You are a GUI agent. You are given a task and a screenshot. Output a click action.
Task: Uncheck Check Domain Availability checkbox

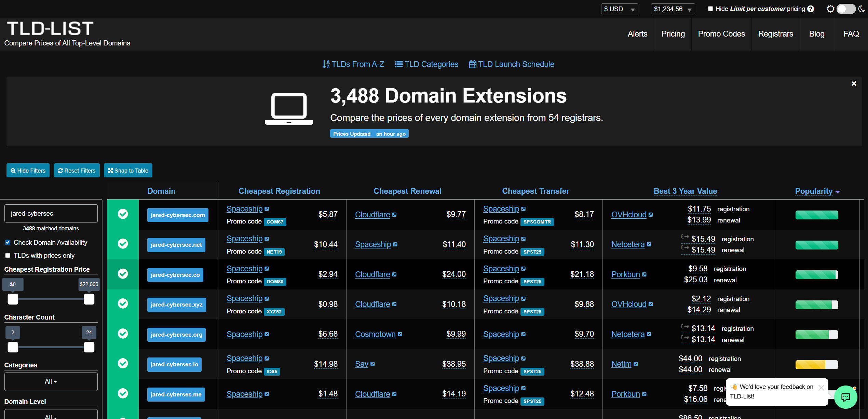pyautogui.click(x=8, y=243)
